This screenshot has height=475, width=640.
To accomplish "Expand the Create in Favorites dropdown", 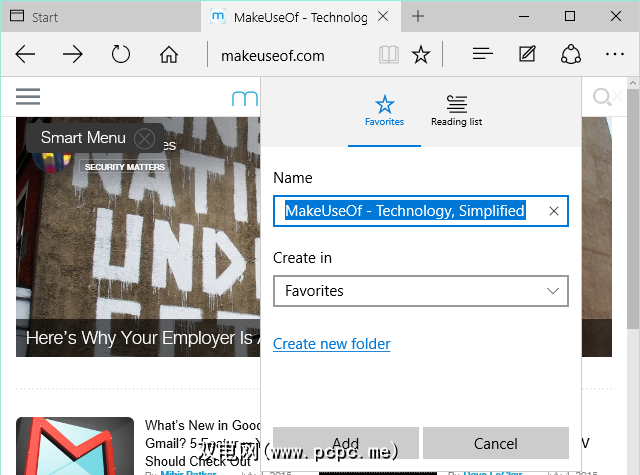I will click(x=420, y=291).
